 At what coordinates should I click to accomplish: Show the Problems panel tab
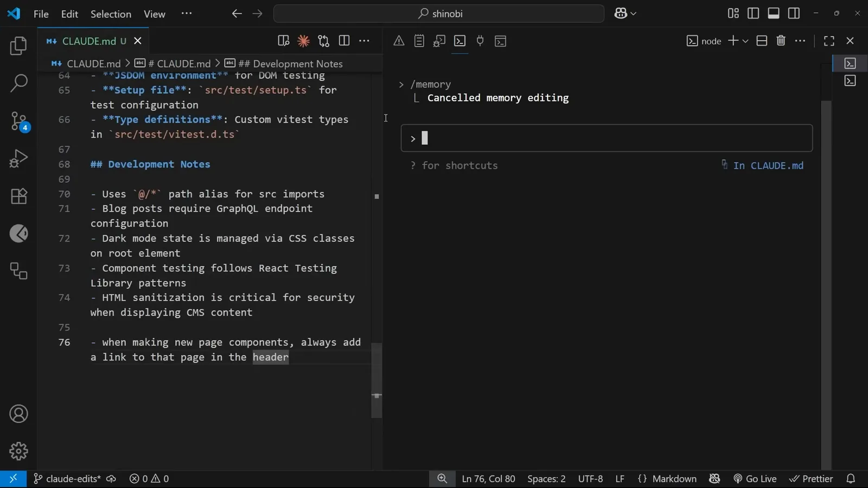pyautogui.click(x=399, y=41)
